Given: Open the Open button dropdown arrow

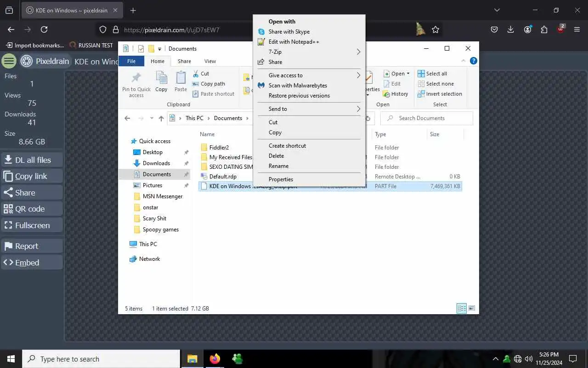Looking at the screenshot, I should click(408, 74).
